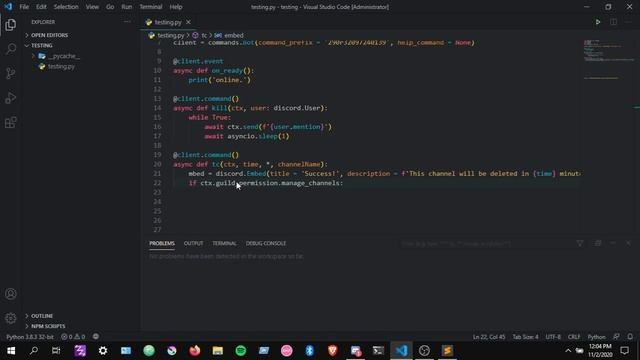The height and width of the screenshot is (360, 640).
Task: Click the tc function breadcrumb
Action: tap(200, 36)
